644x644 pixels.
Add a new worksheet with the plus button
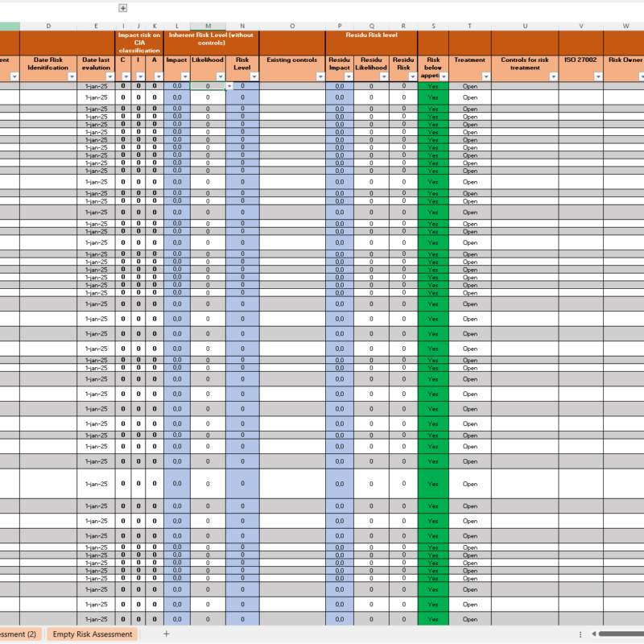166,634
